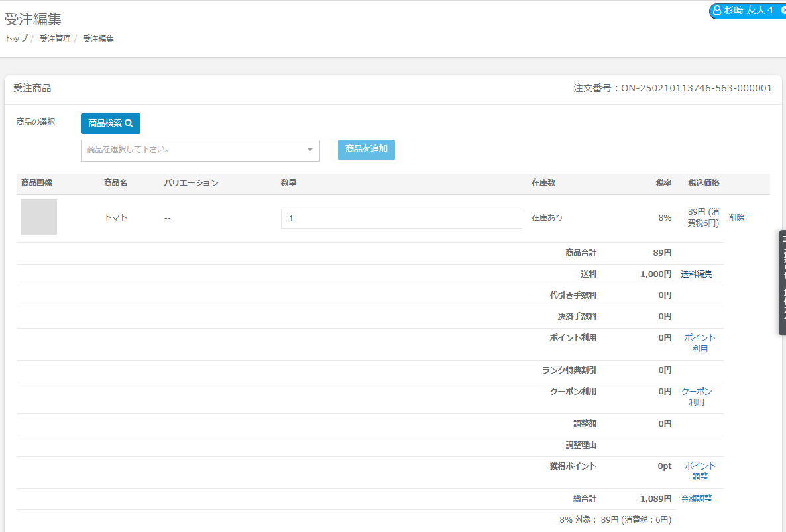The image size is (786, 532).
Task: Open the 商品を選択して下さい dropdown
Action: tap(200, 150)
